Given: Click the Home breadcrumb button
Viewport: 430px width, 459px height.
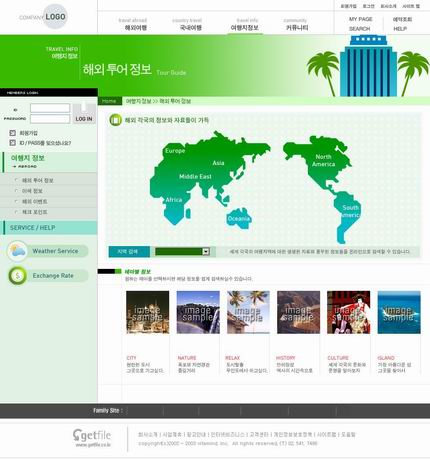Looking at the screenshot, I should pos(110,101).
